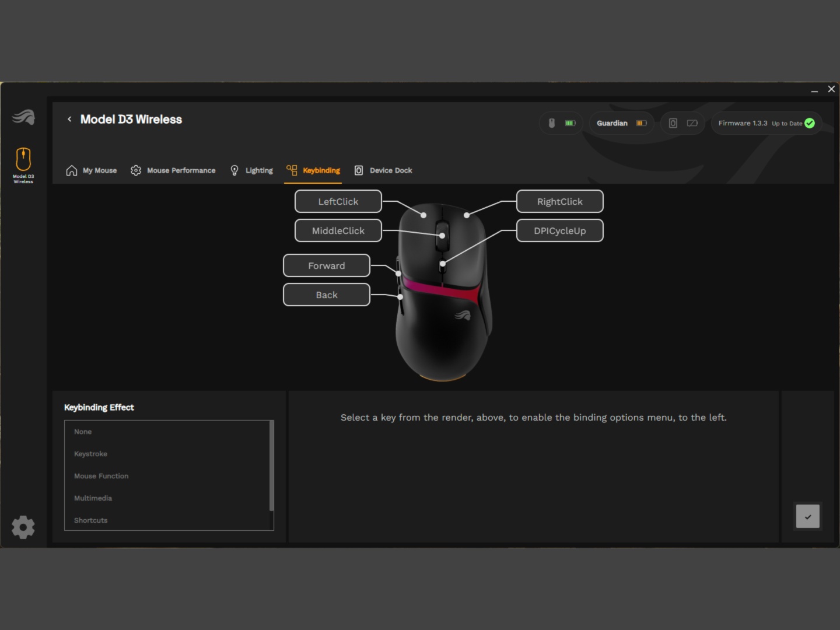This screenshot has width=840, height=630.
Task: Select the LeftClick key binding
Action: [x=338, y=201]
